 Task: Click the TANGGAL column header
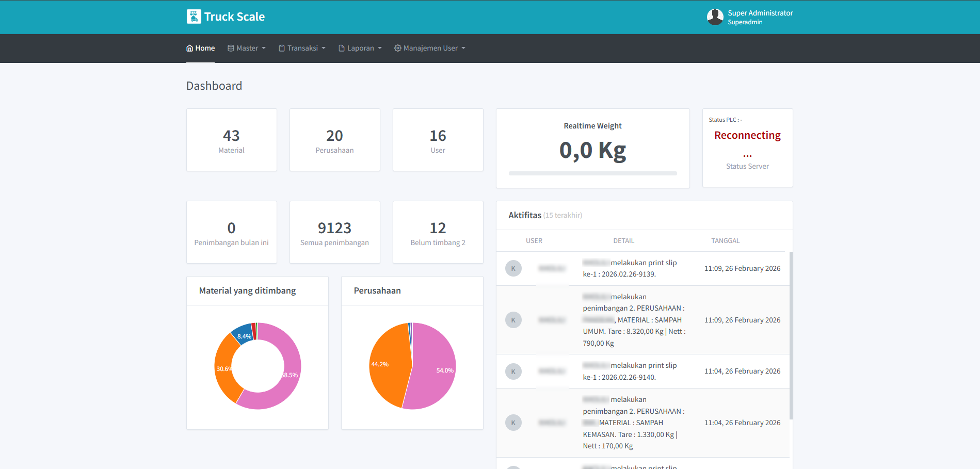coord(725,241)
